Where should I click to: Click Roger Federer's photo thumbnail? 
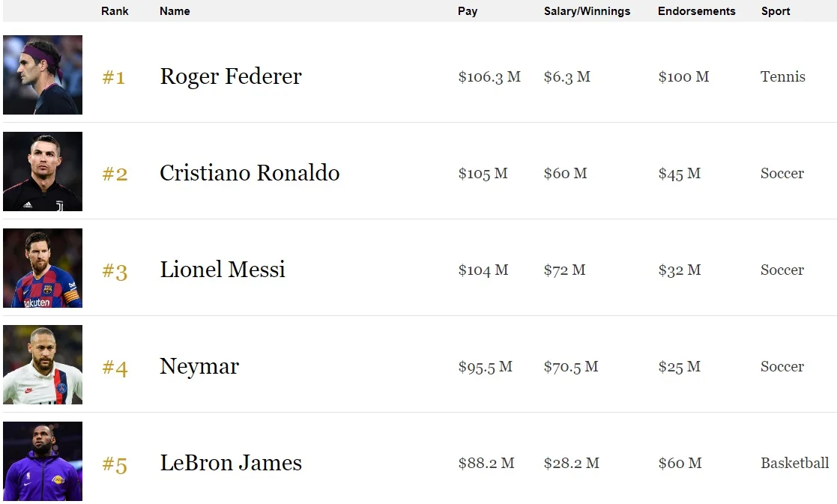tap(43, 75)
